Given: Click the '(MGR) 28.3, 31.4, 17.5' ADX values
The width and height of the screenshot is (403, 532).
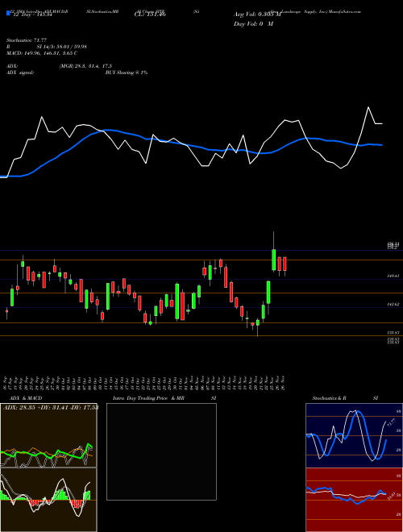Looking at the screenshot, I should (85, 66).
